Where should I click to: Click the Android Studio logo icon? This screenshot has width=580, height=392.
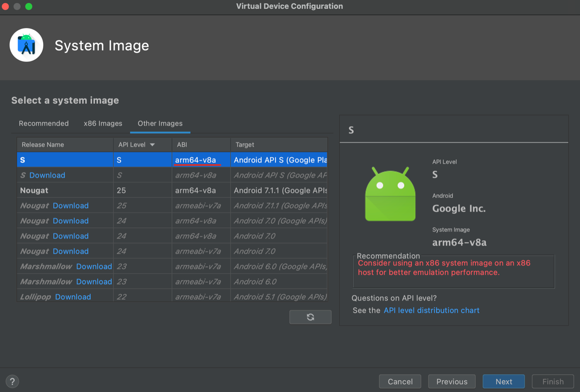pyautogui.click(x=27, y=45)
